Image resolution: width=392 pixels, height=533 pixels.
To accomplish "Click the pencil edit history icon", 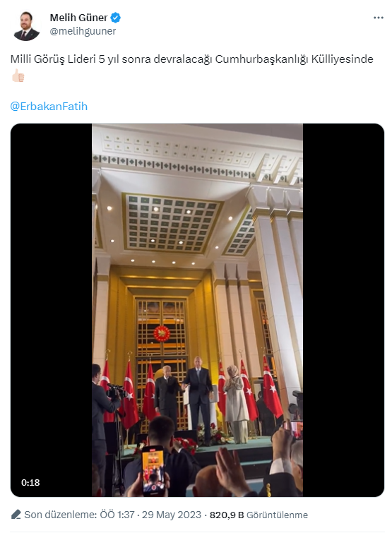I will pyautogui.click(x=16, y=515).
